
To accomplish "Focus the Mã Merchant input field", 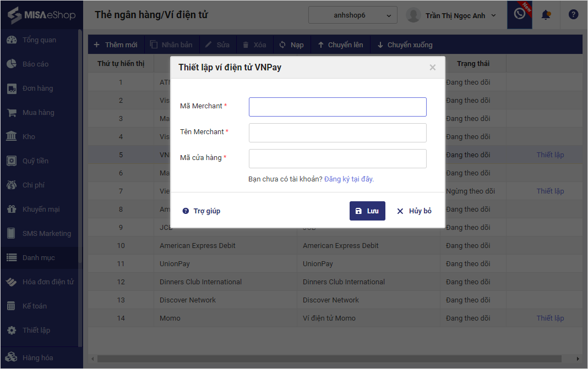I will [337, 107].
